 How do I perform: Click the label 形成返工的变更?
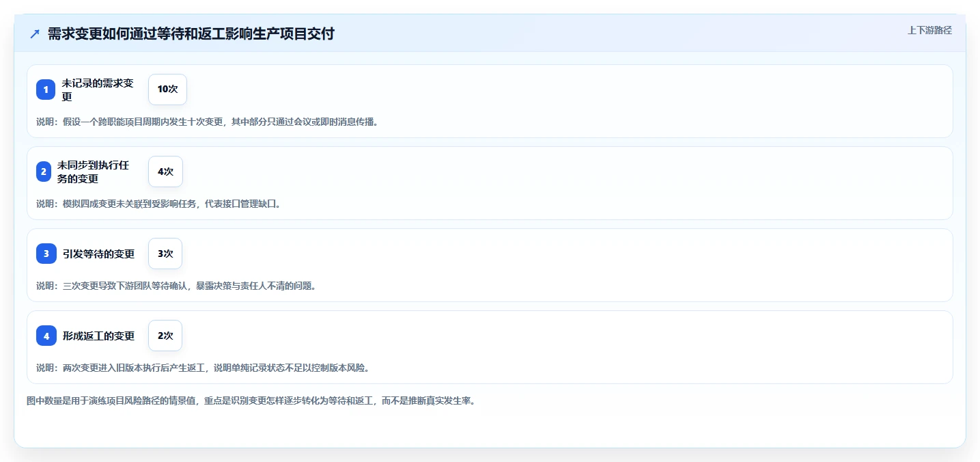click(x=98, y=336)
